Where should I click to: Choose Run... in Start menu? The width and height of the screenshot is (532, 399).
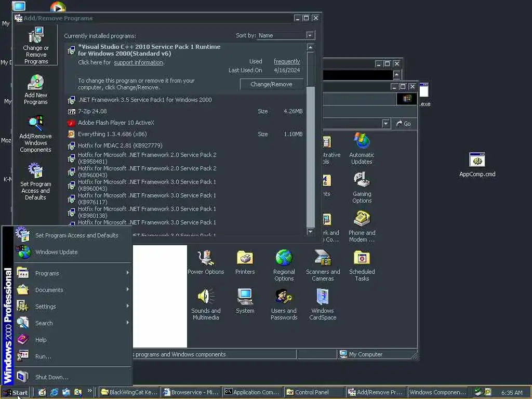(72, 356)
